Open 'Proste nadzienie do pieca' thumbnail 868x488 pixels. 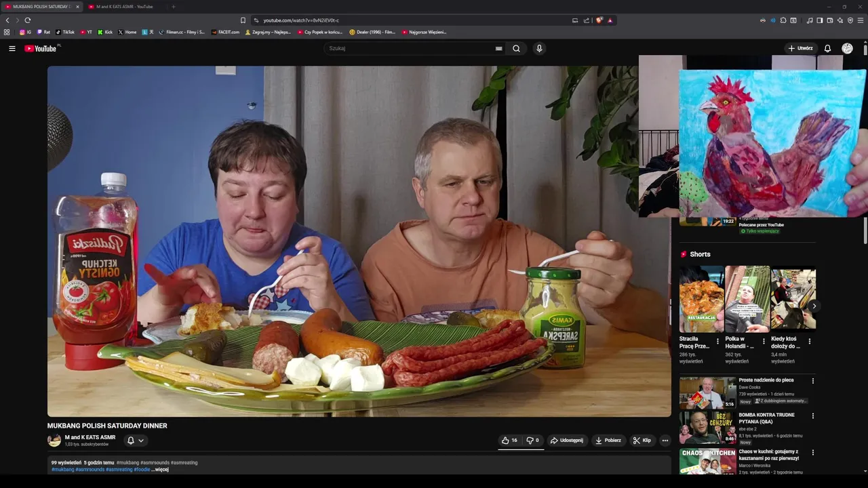pos(707,392)
